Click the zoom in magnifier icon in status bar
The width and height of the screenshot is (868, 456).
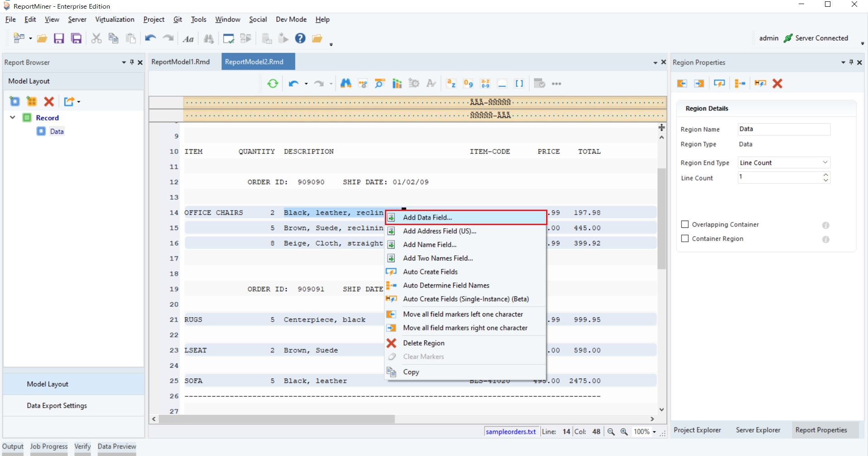tap(624, 432)
